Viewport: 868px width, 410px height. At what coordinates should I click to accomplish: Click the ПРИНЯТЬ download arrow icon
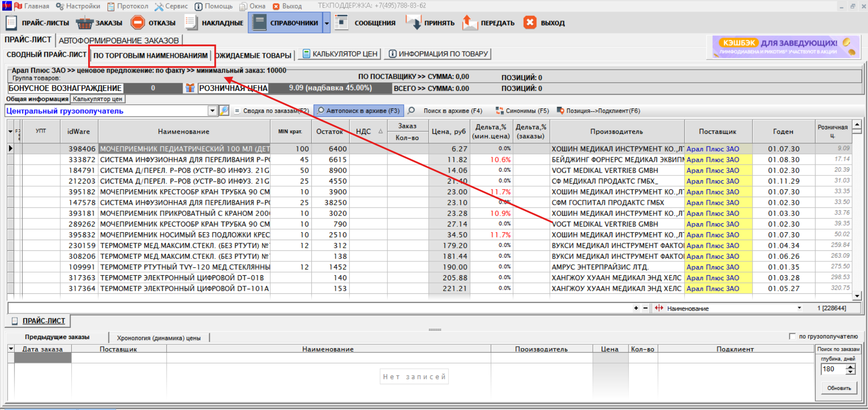[414, 23]
